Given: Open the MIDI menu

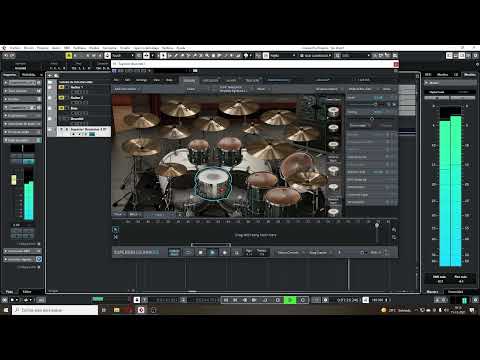Looking at the screenshot, I should [67, 48].
